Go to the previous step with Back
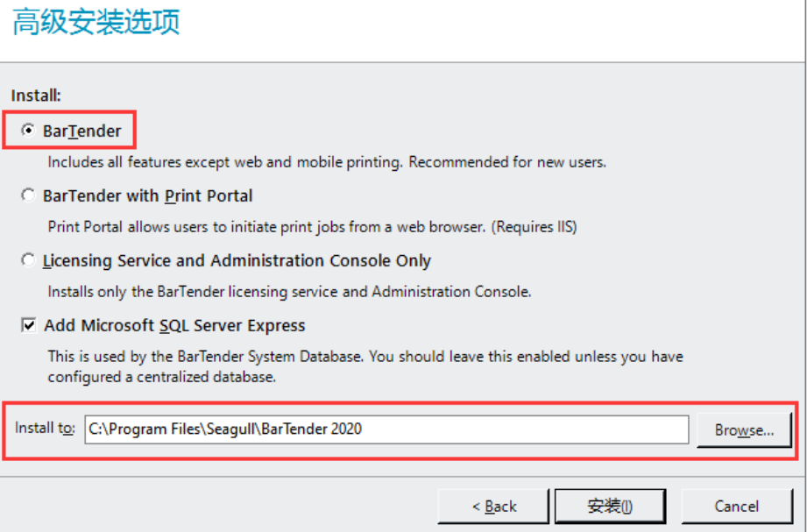 point(494,507)
